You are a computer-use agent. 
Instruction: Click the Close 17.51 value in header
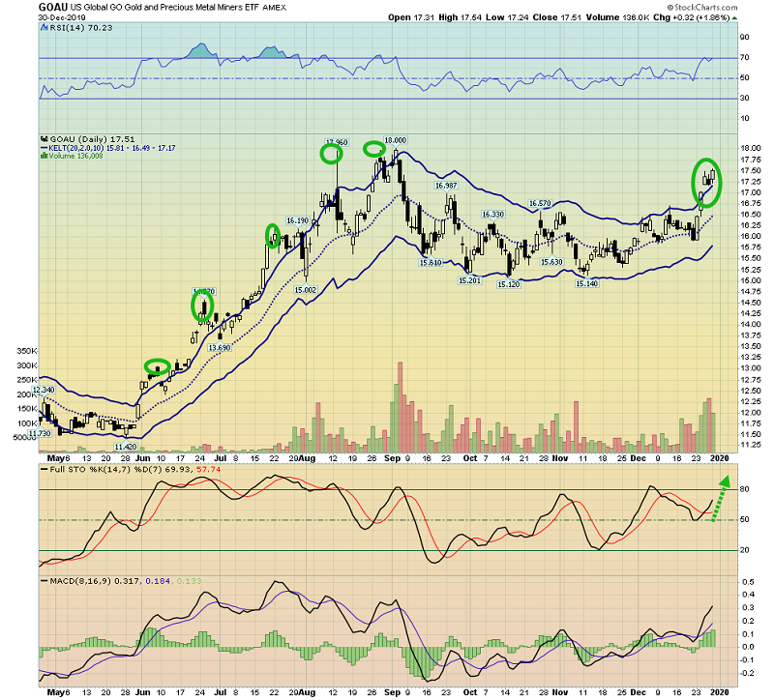tap(557, 17)
